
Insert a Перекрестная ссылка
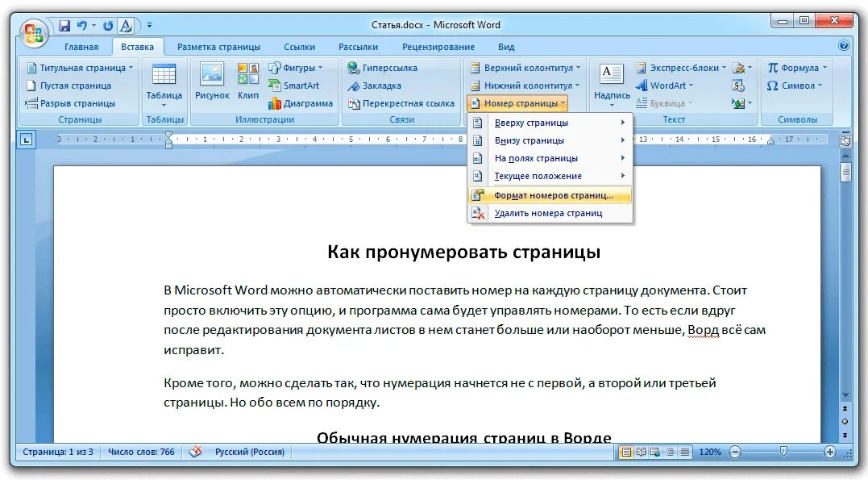point(401,103)
